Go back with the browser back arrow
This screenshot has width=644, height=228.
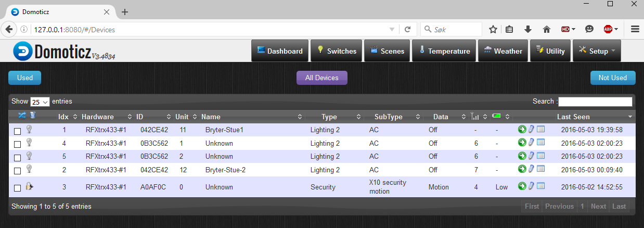point(9,30)
